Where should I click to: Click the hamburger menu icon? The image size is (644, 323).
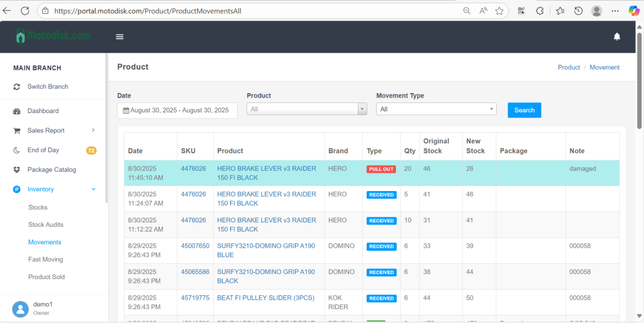pyautogui.click(x=119, y=36)
